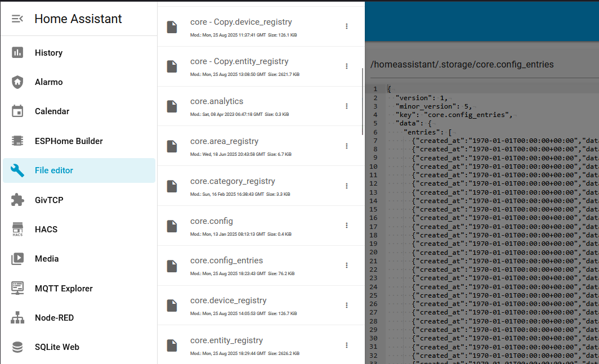599x364 pixels.
Task: Click the file list scrollbar
Action: click(x=363, y=101)
